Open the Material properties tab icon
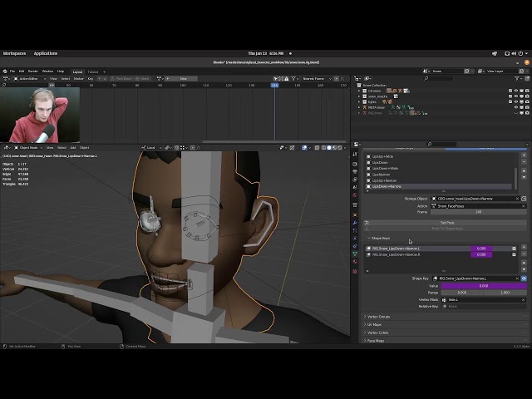This screenshot has width=532, height=399. click(x=355, y=262)
